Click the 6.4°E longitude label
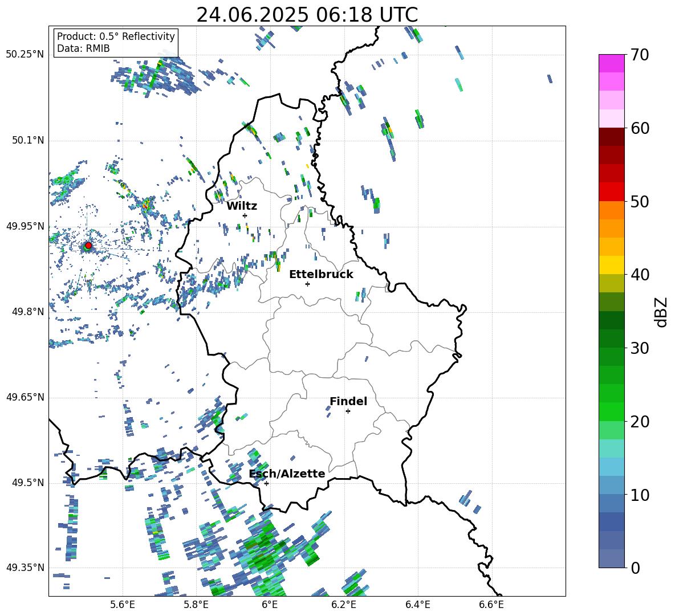 [x=417, y=605]
